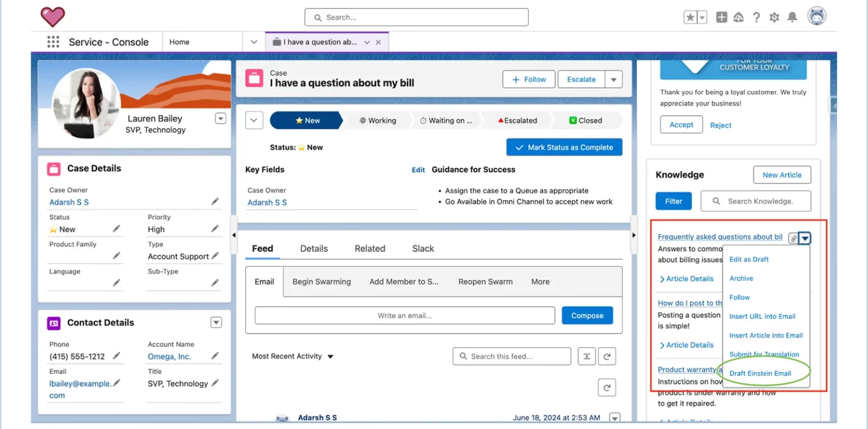The image size is (868, 429).
Task: Select the Escalated path stage
Action: [x=517, y=120]
